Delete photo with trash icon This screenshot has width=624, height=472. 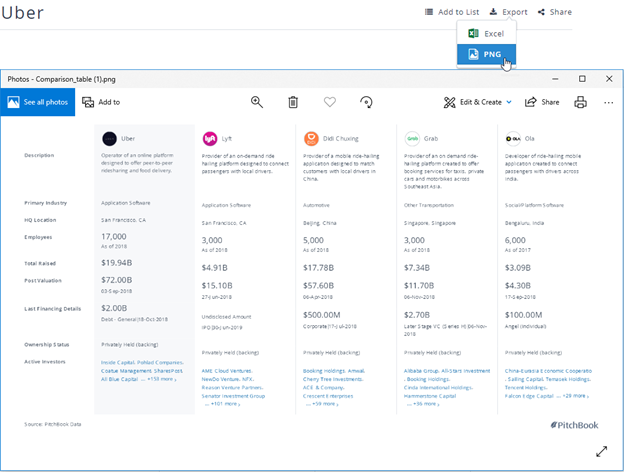tap(293, 102)
